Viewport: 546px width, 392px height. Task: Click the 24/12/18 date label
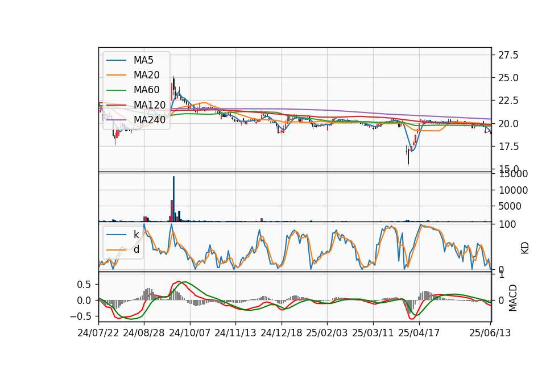[282, 333]
